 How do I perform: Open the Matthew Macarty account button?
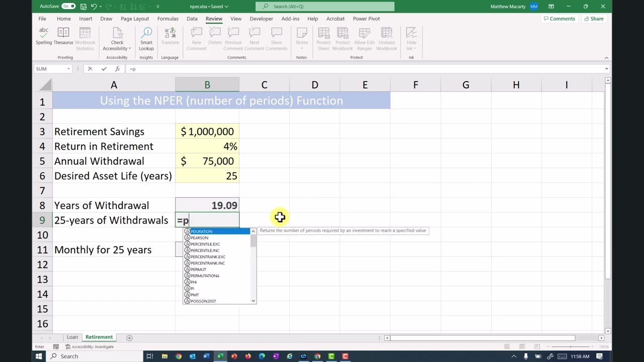(514, 7)
